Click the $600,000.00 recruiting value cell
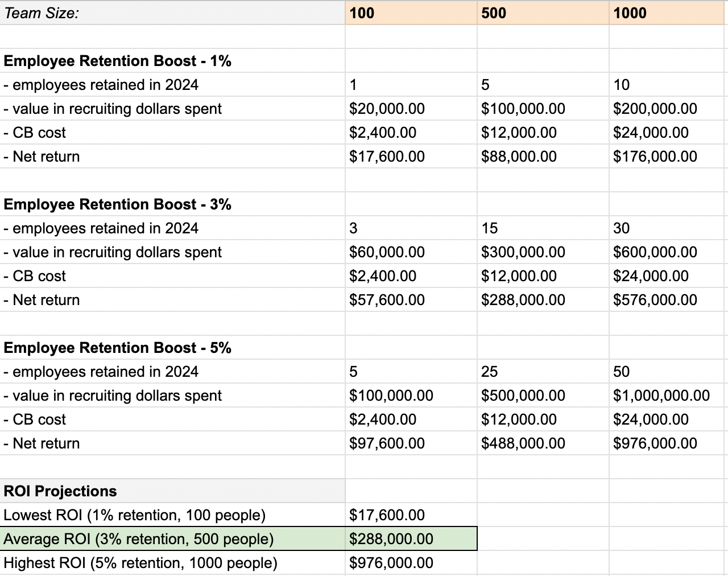Screen dimensions: 728x576 coord(669,252)
